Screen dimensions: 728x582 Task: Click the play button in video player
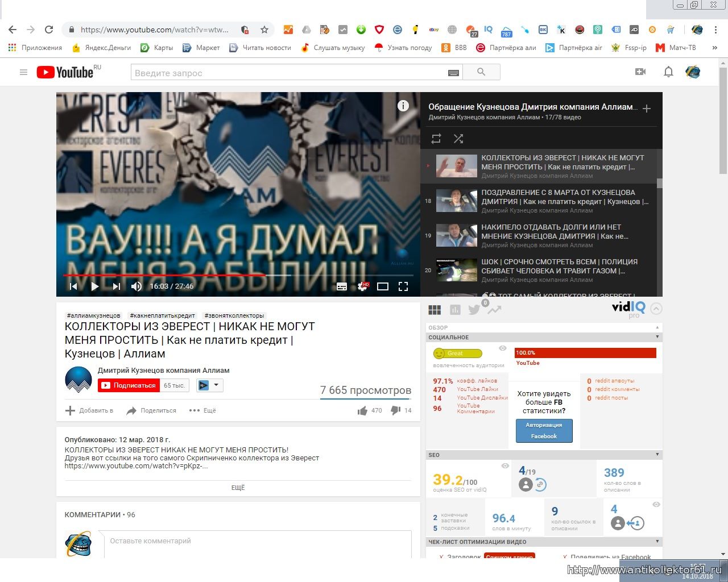(x=95, y=286)
